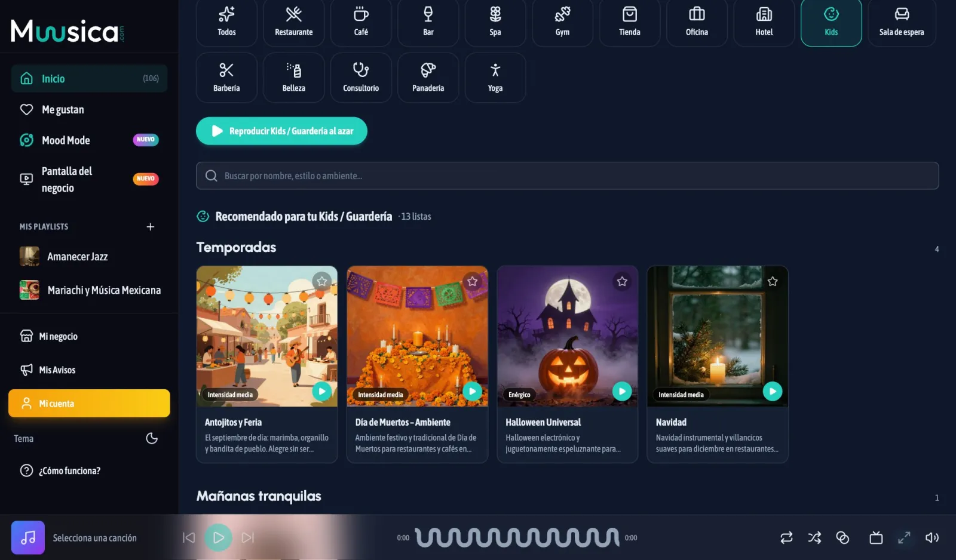Toggle shuffle in player bar

coord(814,537)
